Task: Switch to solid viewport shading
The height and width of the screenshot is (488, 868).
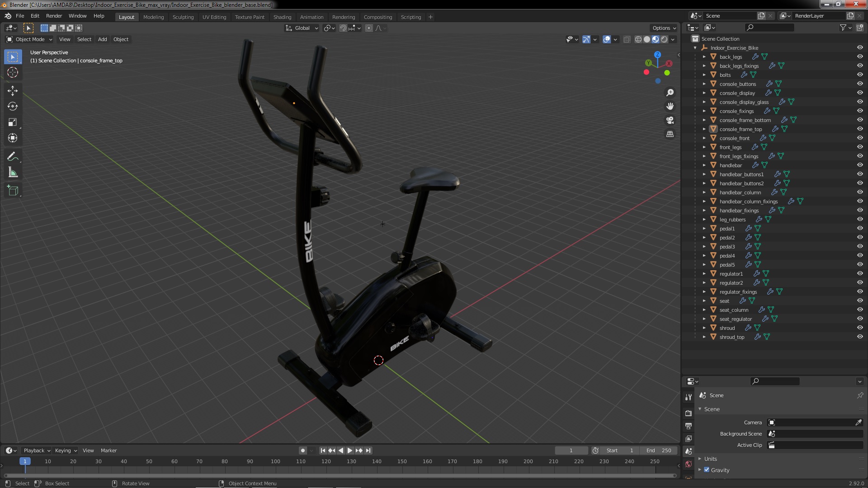Action: [647, 39]
